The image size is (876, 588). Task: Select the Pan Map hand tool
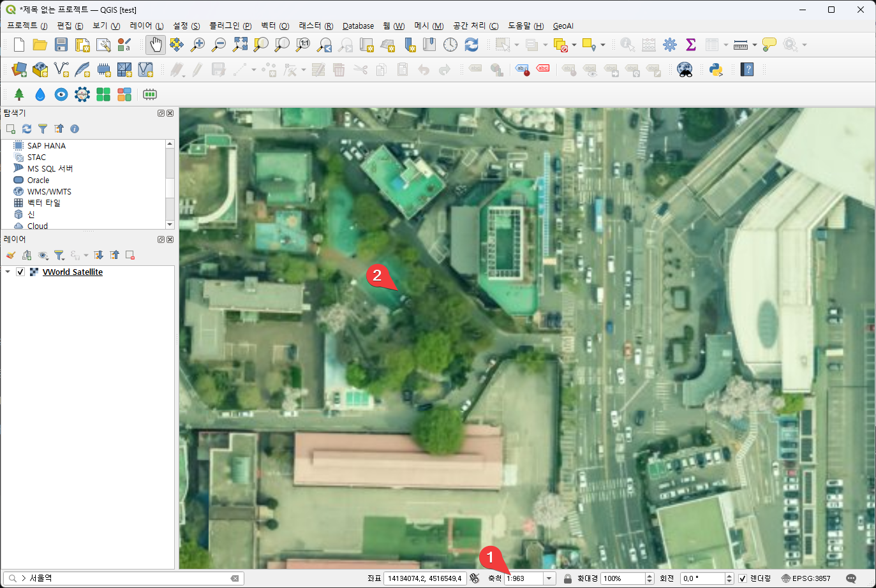pos(156,45)
